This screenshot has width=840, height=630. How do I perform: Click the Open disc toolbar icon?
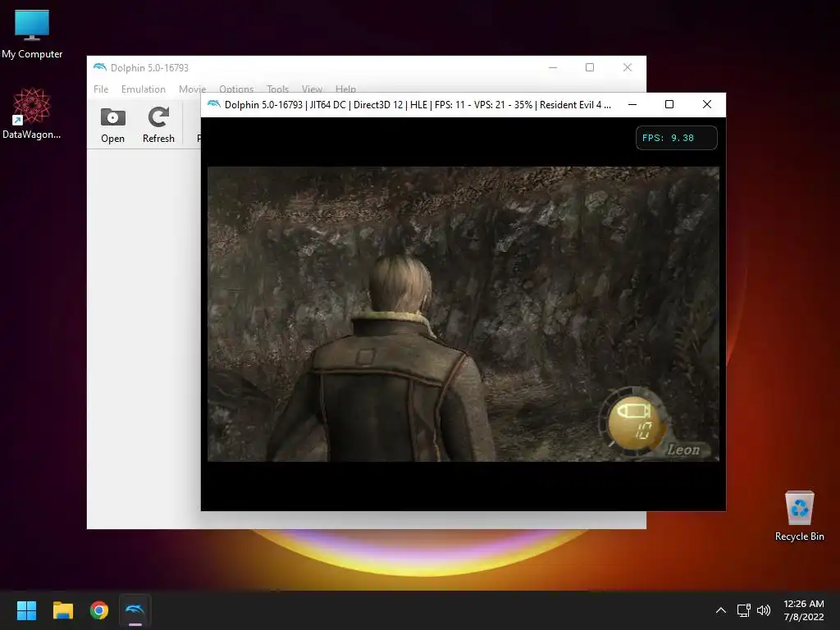pos(112,126)
